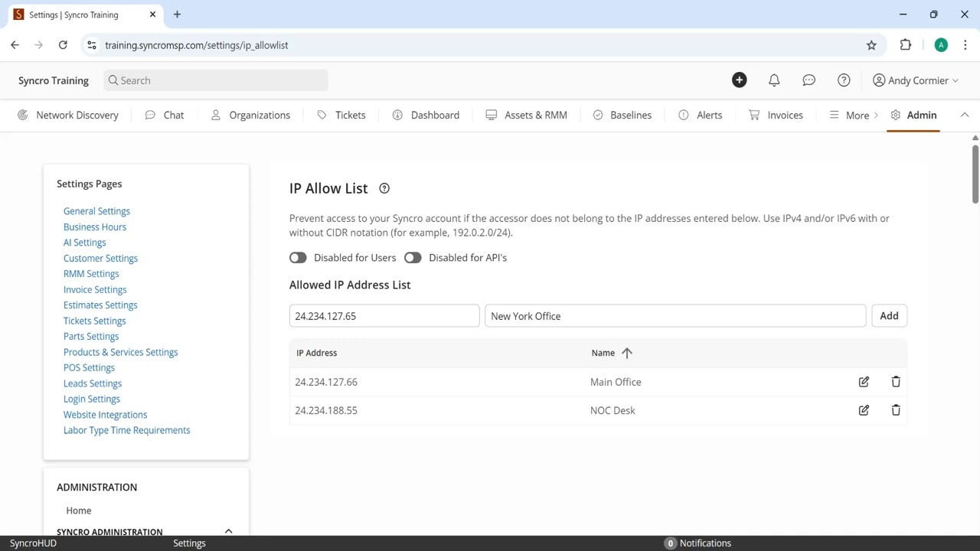Delete the NOC Desk IP entry
980x551 pixels.
896,410
